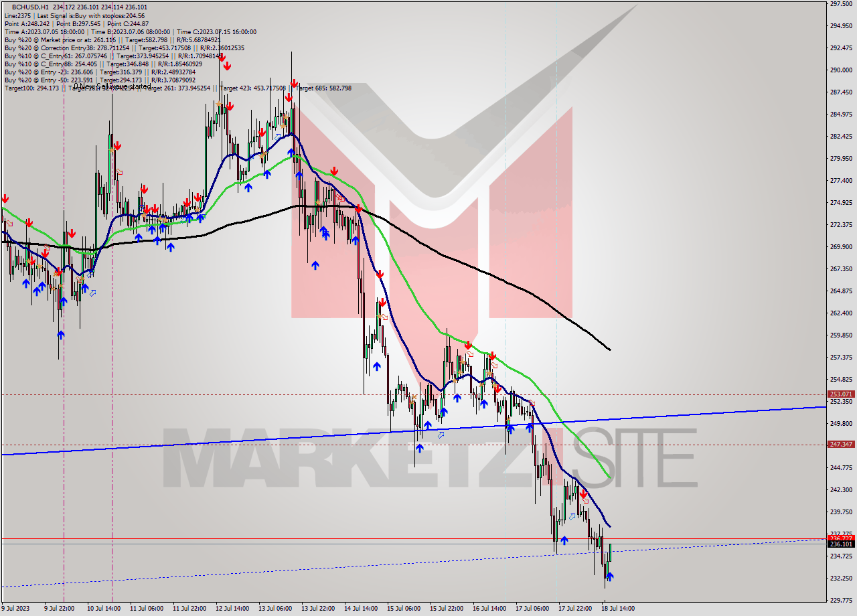Click the 272.375 price axis label

point(840,225)
